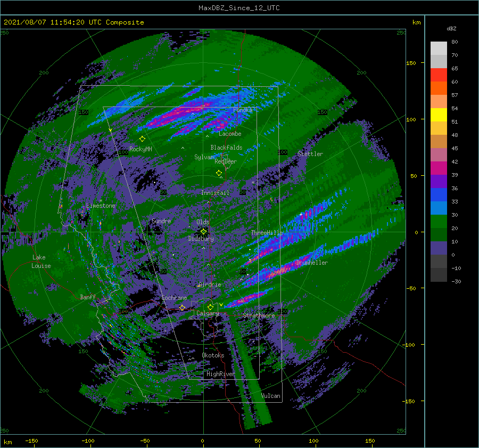The image size is (479, 448).
Task: Click the yellow station marker below RedDeer
Action: pos(219,173)
